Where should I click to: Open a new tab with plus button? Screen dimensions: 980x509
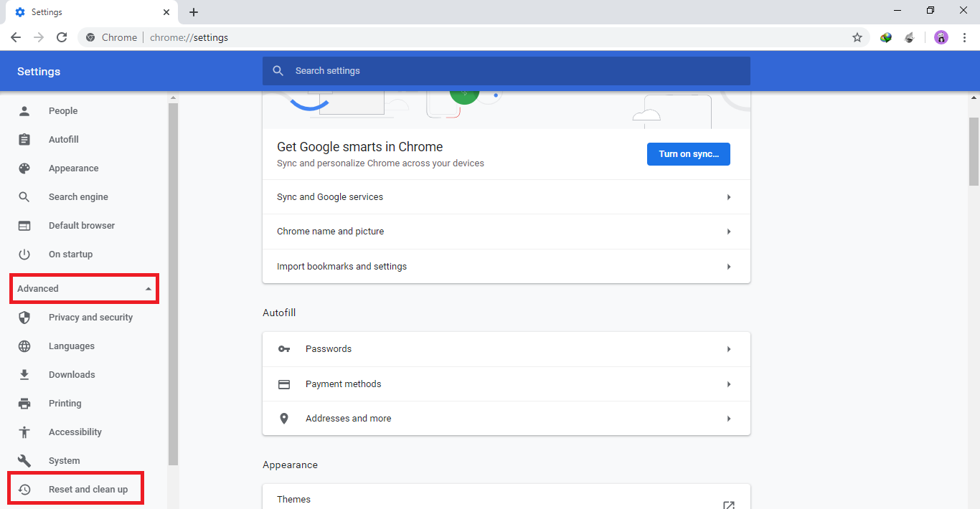click(x=194, y=12)
